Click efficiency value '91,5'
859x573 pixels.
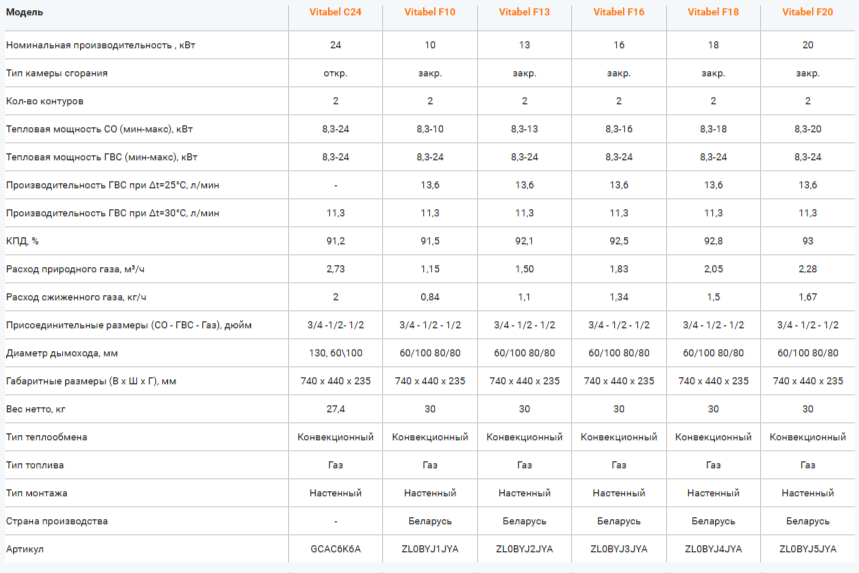430,241
